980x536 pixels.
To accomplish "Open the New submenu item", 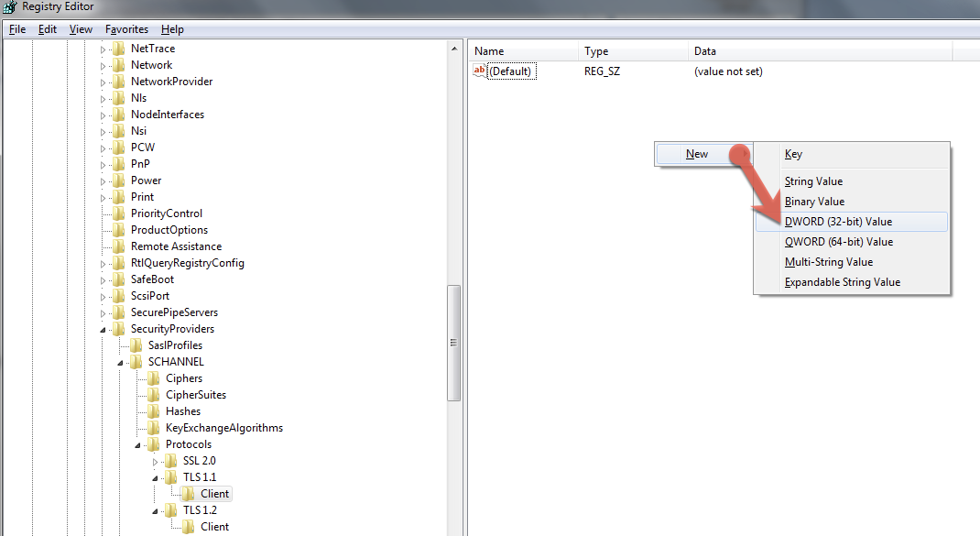I will 697,154.
